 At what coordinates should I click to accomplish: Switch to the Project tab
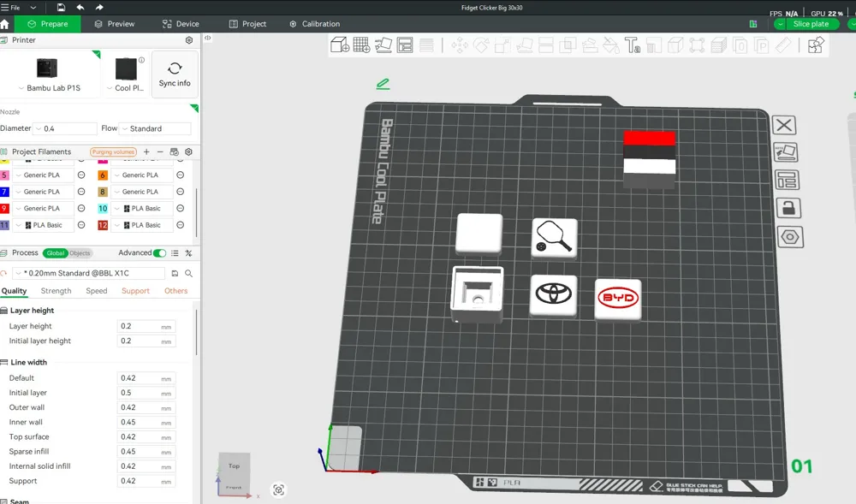[x=248, y=24]
